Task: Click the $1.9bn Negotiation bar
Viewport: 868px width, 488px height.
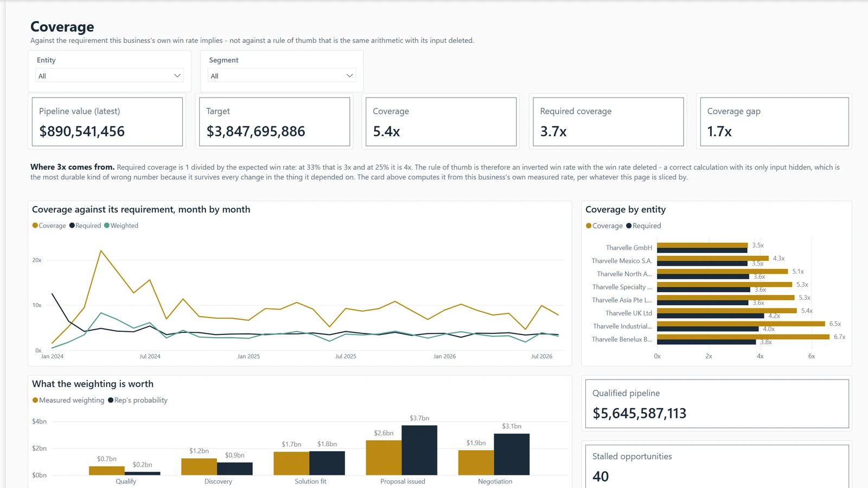Action: 476,463
